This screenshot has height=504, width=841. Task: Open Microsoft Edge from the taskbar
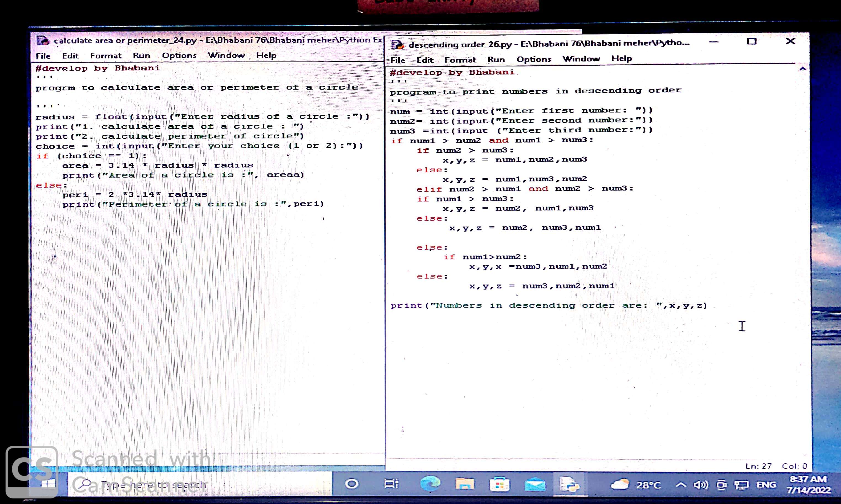[x=430, y=484]
